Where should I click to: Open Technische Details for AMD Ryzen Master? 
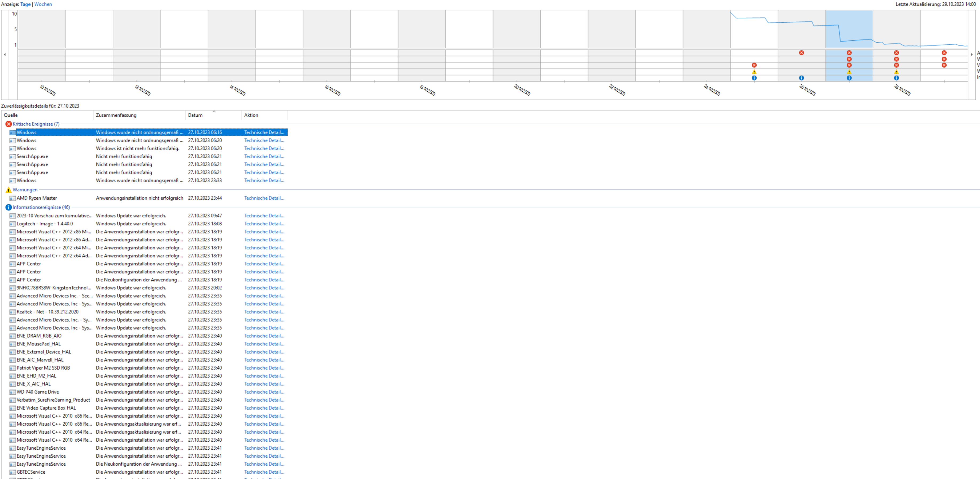(x=264, y=198)
